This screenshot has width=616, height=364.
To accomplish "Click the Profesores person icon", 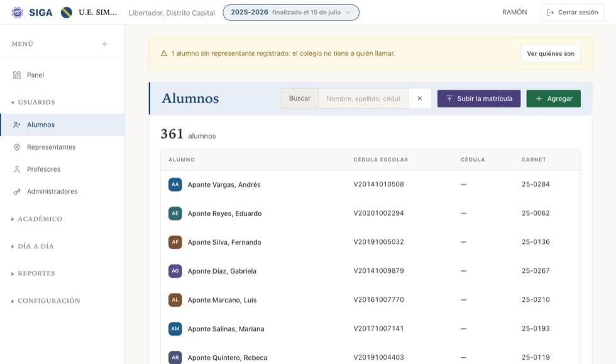I will (x=17, y=169).
